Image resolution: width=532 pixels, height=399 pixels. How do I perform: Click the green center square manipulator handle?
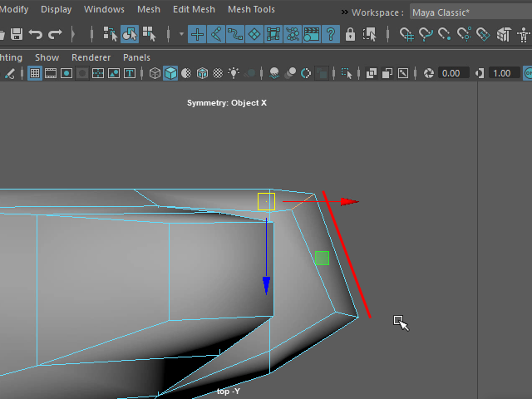(323, 259)
